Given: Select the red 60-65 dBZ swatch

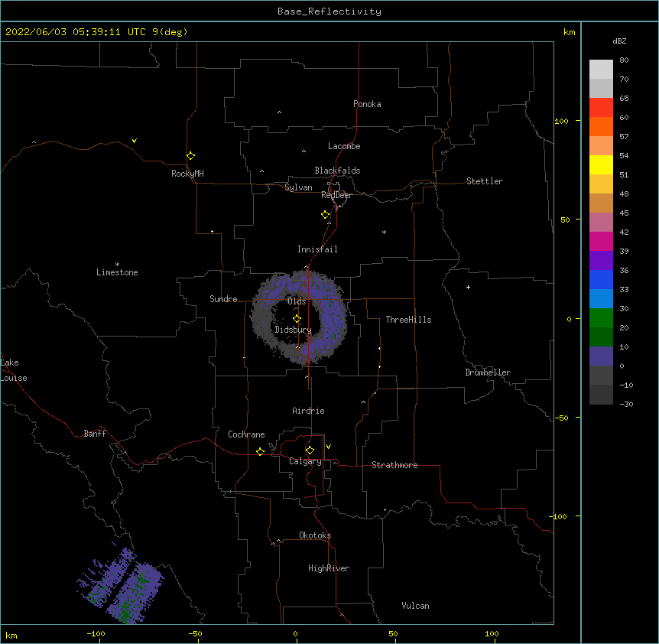Looking at the screenshot, I should point(601,108).
